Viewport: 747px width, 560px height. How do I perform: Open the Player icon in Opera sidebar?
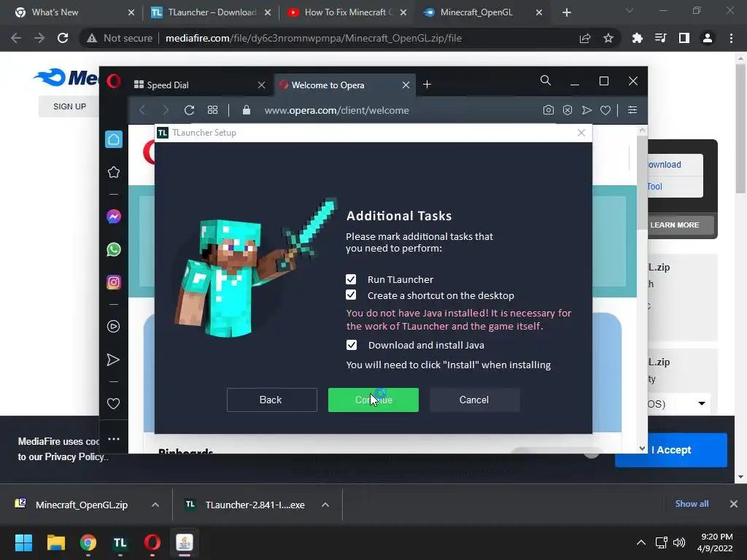[113, 326]
